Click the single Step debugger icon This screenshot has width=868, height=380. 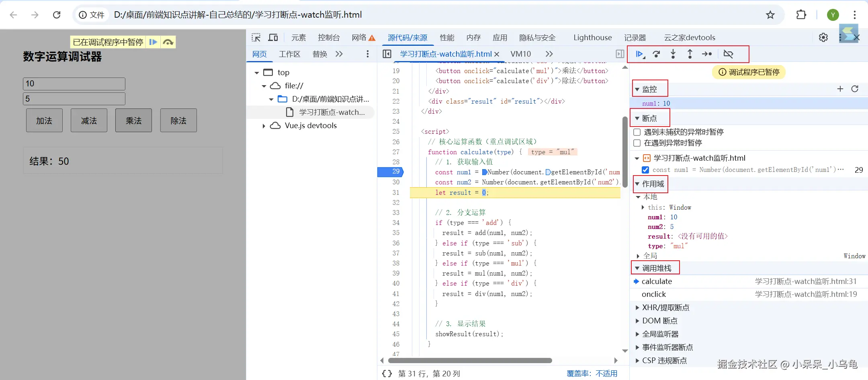pos(707,54)
